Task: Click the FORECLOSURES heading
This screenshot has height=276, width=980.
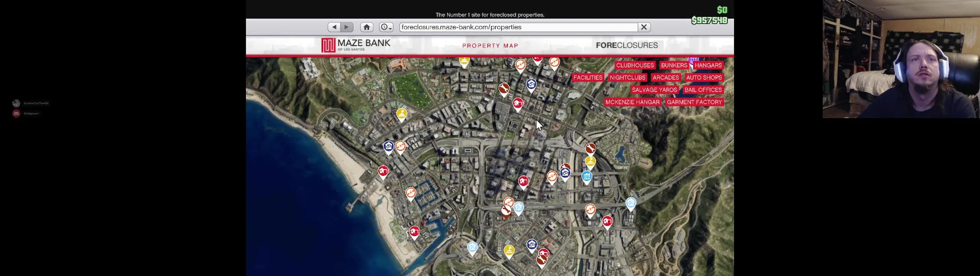Action: click(627, 45)
